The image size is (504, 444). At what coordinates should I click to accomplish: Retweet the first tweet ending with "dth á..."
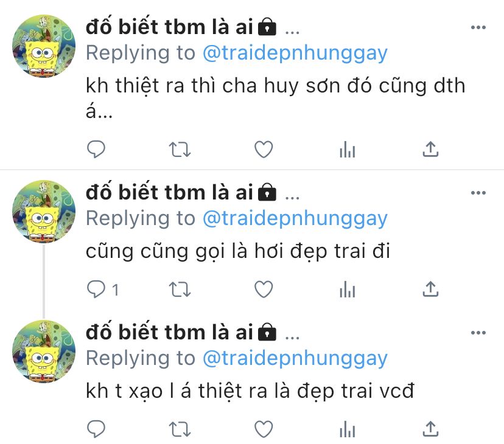coord(180,150)
